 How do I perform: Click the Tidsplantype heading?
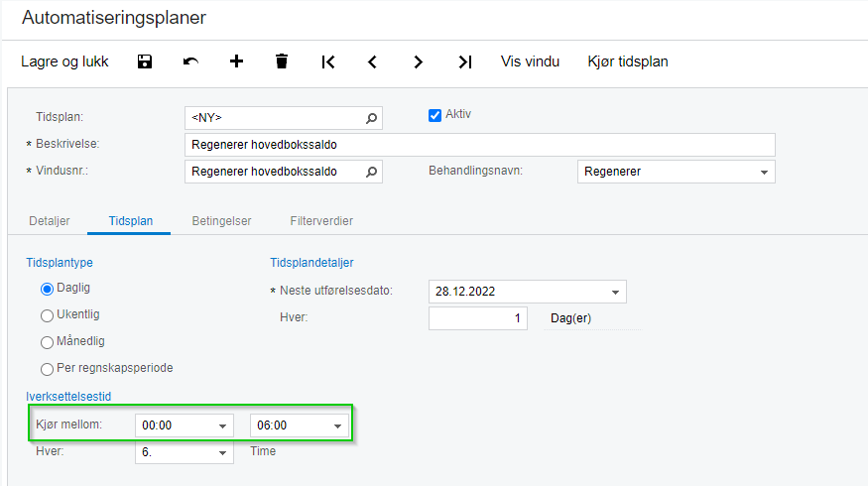pyautogui.click(x=60, y=263)
